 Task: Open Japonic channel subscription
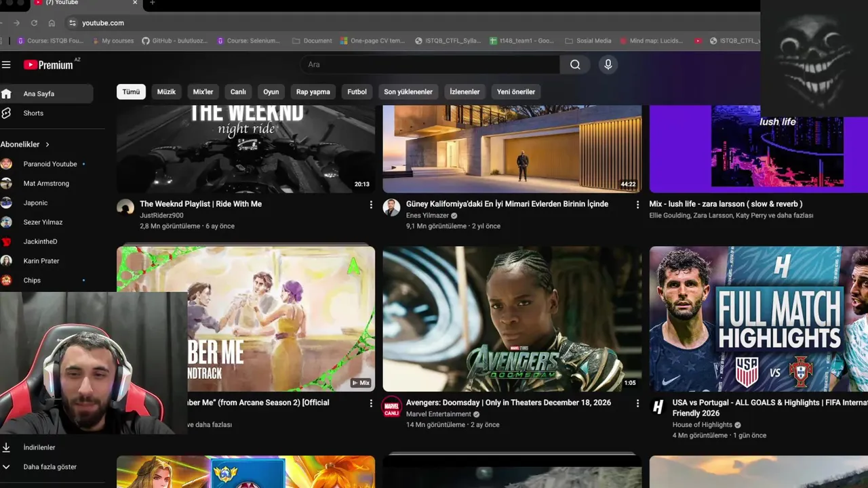pyautogui.click(x=46, y=203)
